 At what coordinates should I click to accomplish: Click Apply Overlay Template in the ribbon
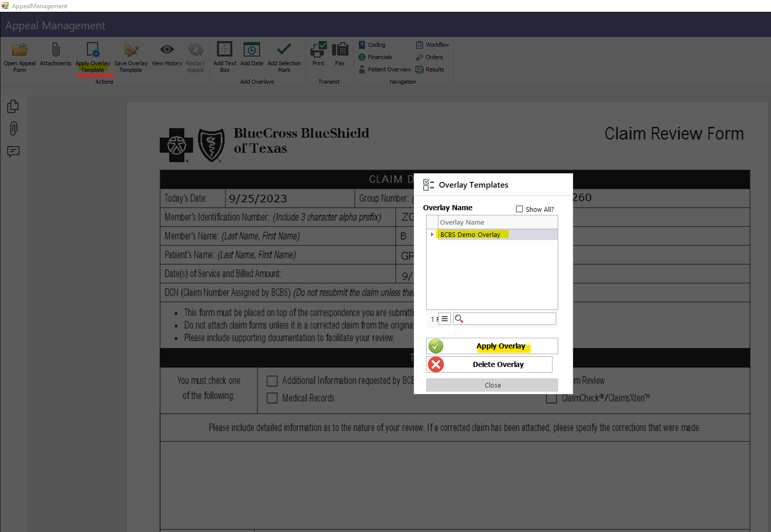pyautogui.click(x=93, y=57)
